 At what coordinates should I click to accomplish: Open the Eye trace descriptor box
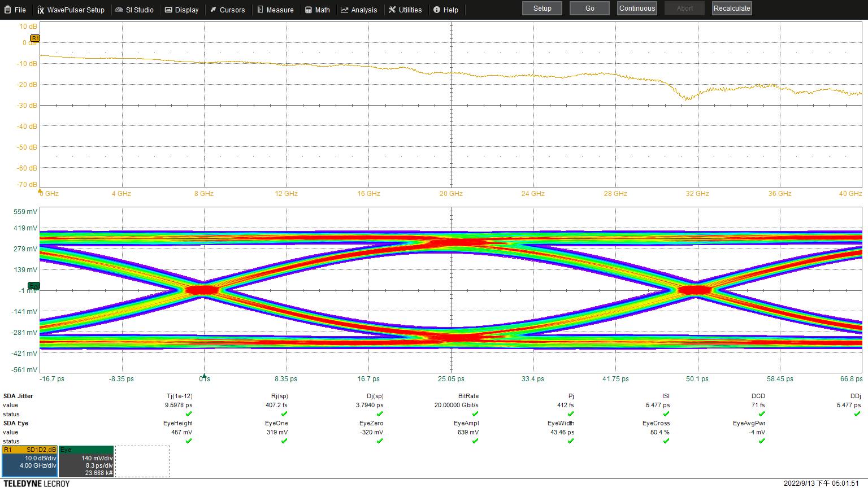[86, 461]
